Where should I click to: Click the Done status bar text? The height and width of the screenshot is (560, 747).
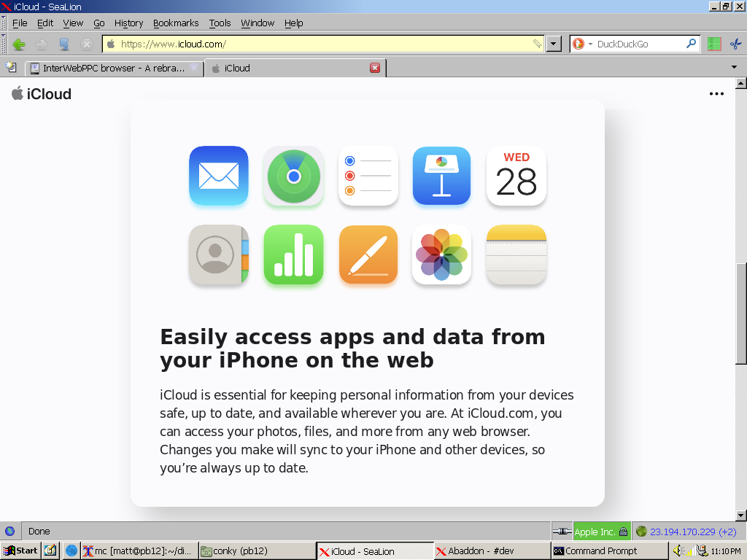[x=39, y=531]
